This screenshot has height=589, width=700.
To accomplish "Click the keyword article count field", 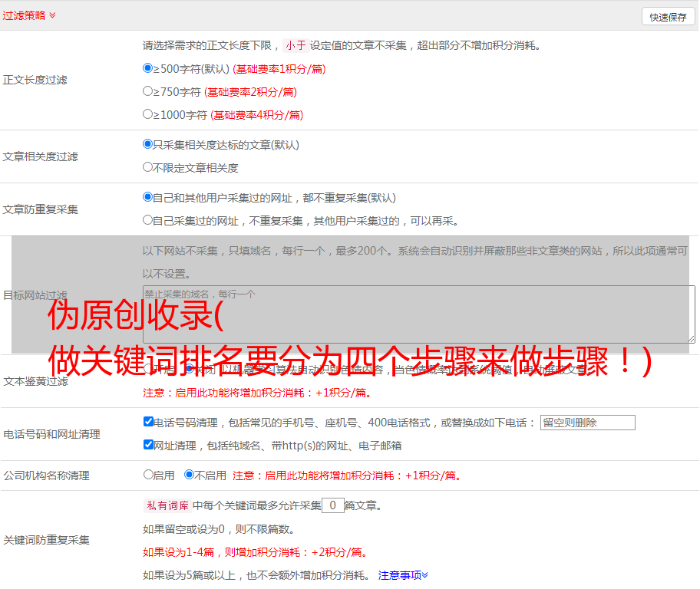I will 332,505.
